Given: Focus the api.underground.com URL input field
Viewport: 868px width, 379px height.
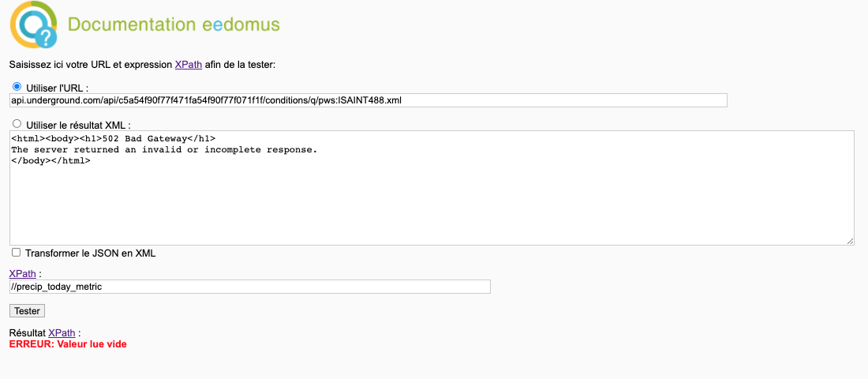Looking at the screenshot, I should point(369,100).
